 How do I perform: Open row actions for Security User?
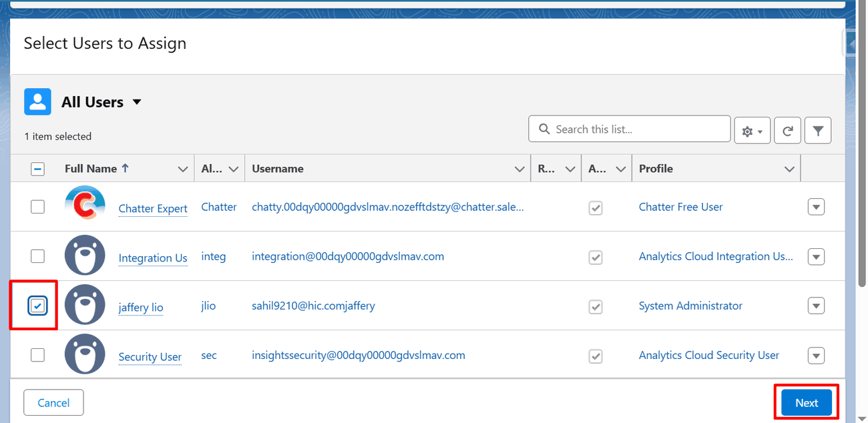pos(816,355)
